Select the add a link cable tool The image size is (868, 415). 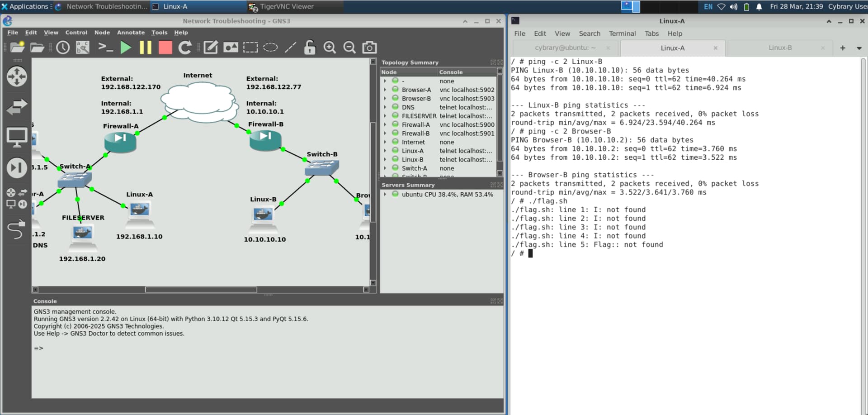coord(16,229)
